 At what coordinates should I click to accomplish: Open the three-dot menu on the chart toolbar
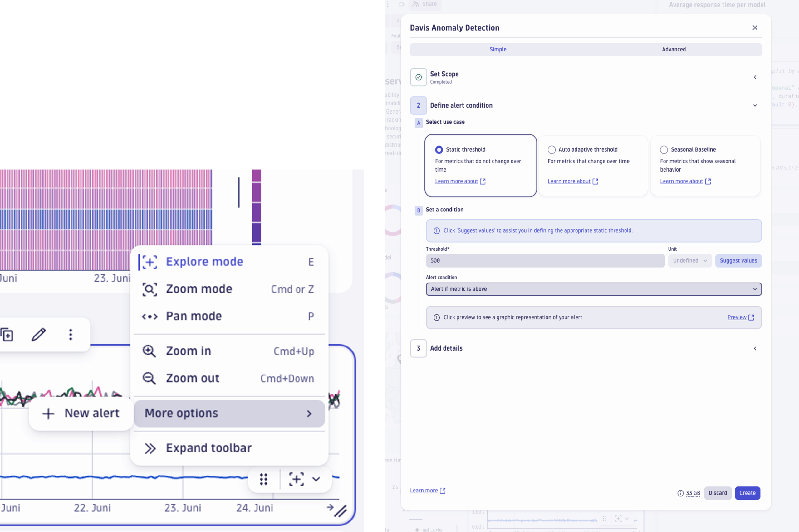[70, 335]
